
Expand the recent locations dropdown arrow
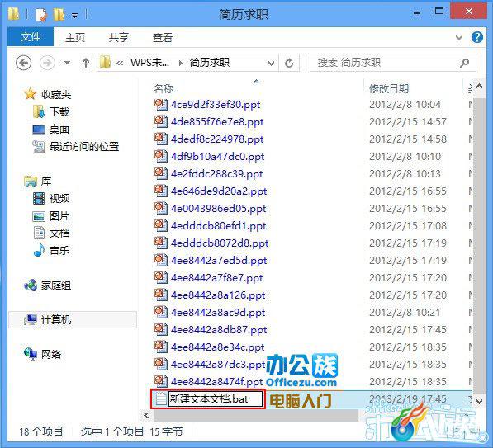pos(67,63)
